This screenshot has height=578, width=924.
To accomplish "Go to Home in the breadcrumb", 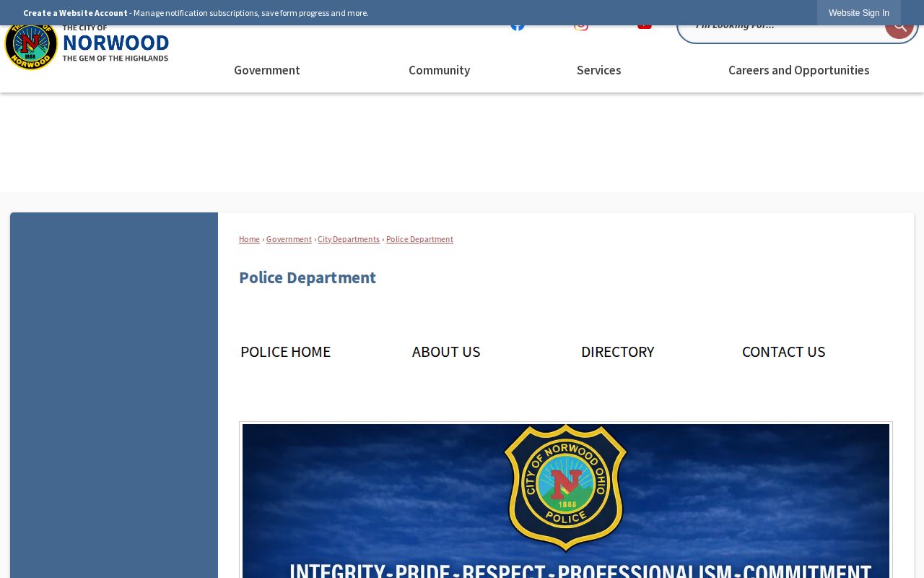I will point(249,239).
